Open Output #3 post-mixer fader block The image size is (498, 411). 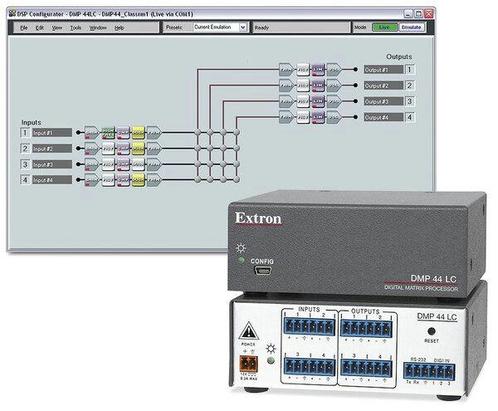[286, 101]
